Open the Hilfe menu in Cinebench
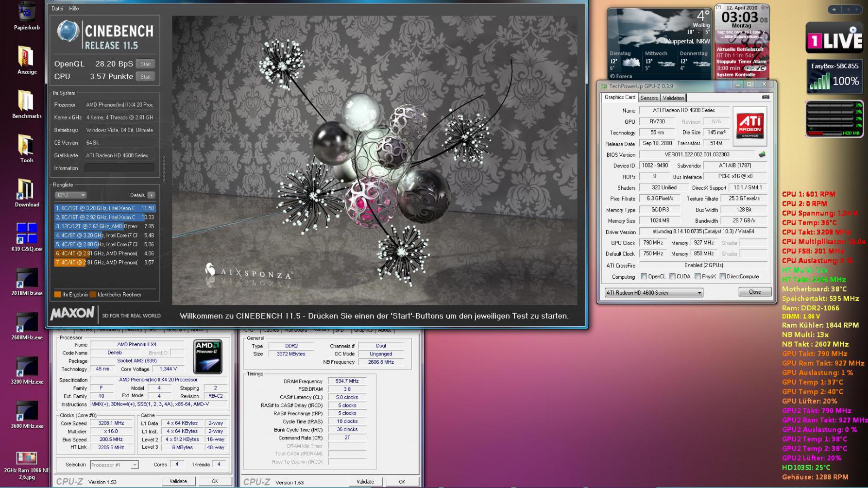 click(x=74, y=9)
